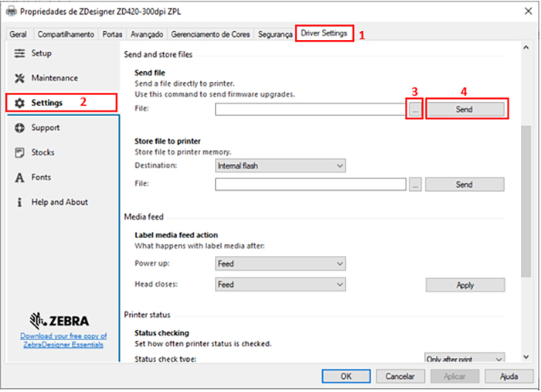Click Send button for Send file
541x392 pixels.
point(464,110)
